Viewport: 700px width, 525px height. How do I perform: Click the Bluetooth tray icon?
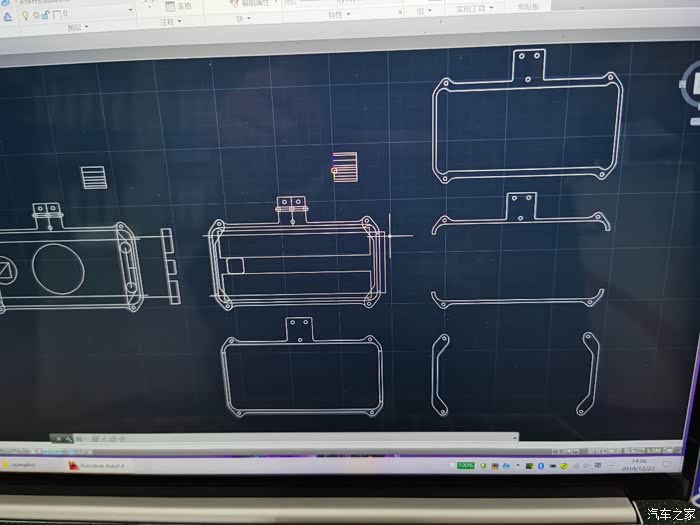pos(541,467)
